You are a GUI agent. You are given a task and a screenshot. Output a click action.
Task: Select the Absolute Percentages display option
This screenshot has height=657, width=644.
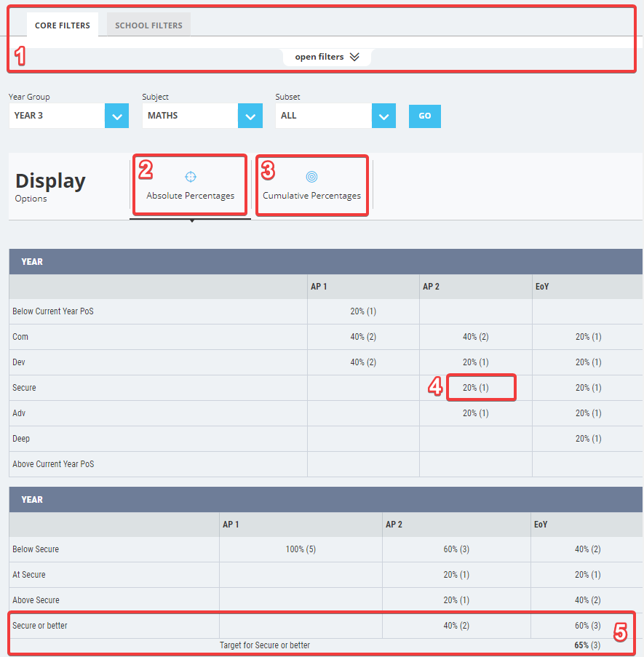click(190, 185)
